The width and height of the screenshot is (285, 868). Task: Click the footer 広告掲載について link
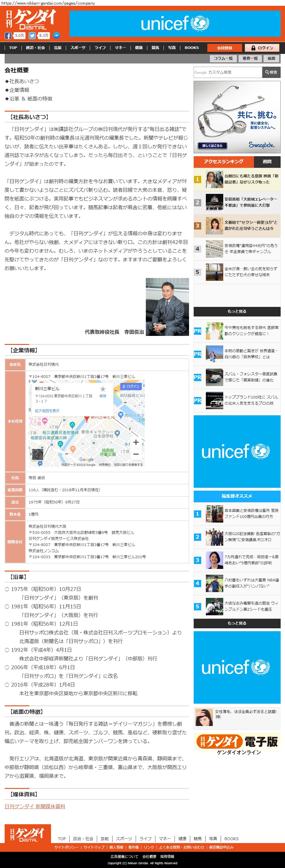tap(124, 856)
